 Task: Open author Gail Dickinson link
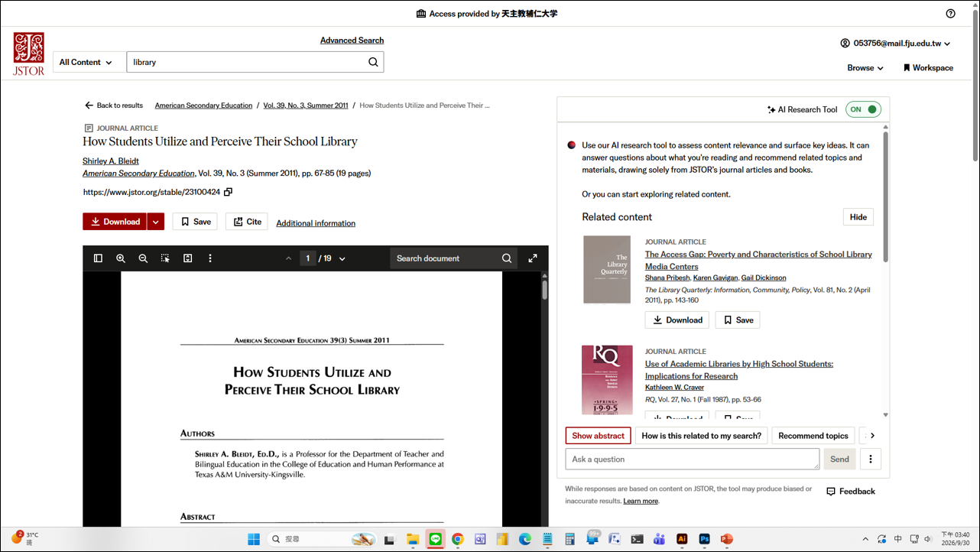click(x=764, y=278)
